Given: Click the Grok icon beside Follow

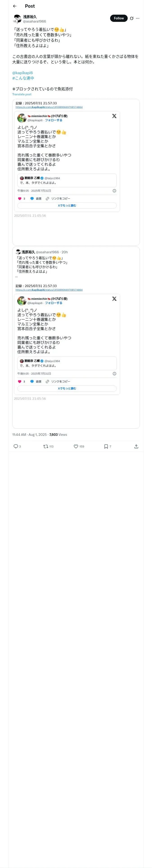Looking at the screenshot, I should (x=132, y=18).
